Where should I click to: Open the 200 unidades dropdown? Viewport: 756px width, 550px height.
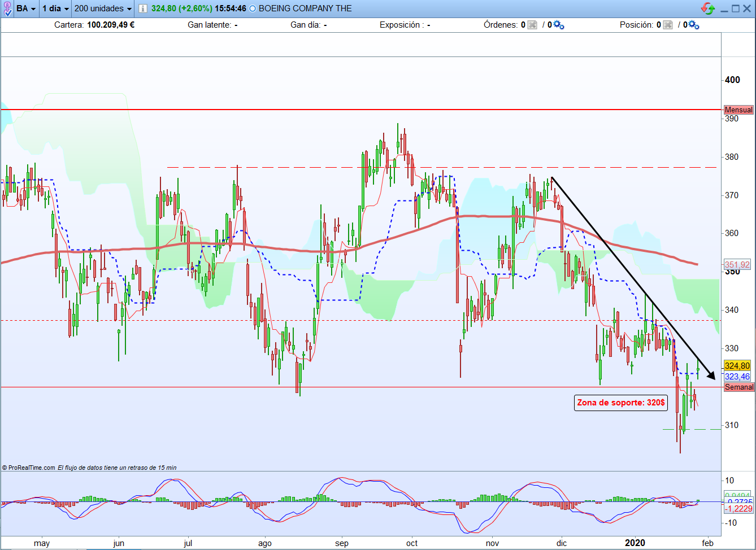point(103,8)
